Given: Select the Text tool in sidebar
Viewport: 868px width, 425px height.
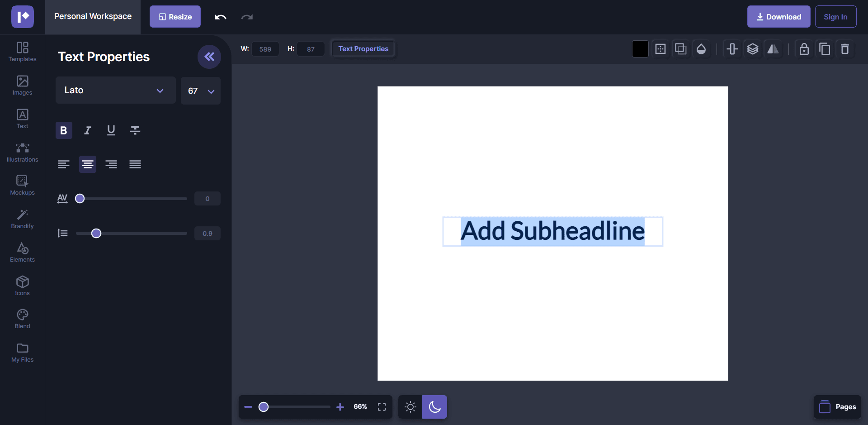Looking at the screenshot, I should [x=22, y=119].
